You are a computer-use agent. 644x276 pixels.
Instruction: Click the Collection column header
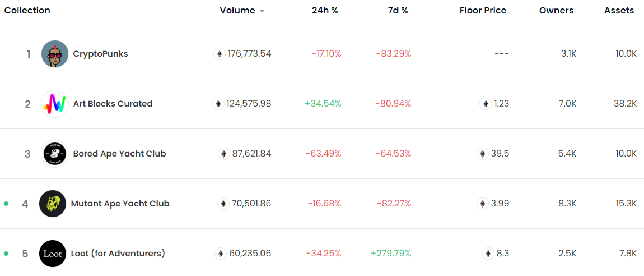(x=27, y=11)
